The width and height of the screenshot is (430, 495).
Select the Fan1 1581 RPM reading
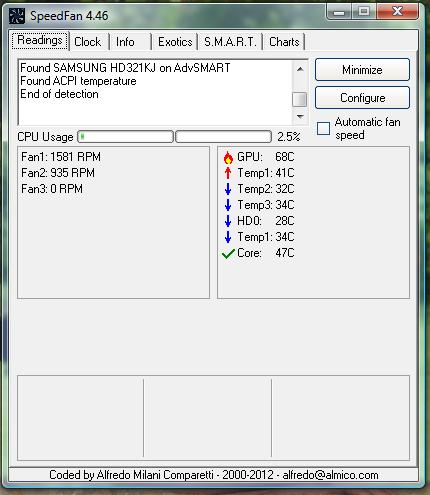coord(61,157)
